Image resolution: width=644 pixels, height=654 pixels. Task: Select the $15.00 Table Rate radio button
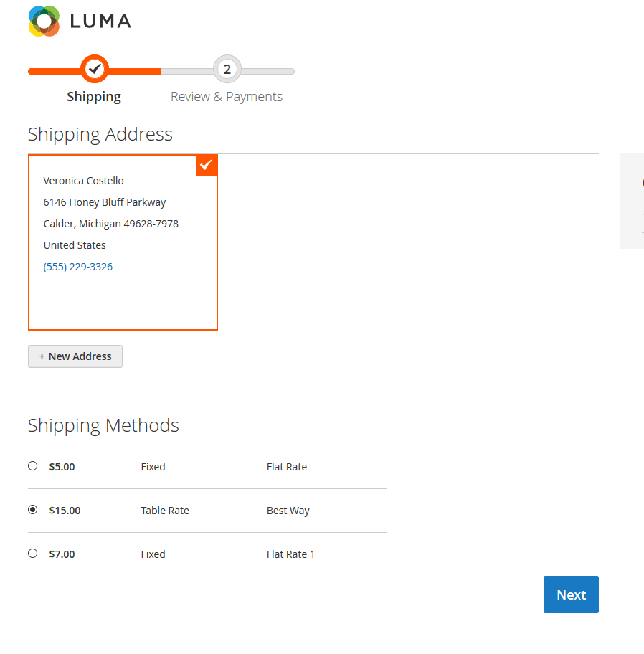(x=33, y=510)
